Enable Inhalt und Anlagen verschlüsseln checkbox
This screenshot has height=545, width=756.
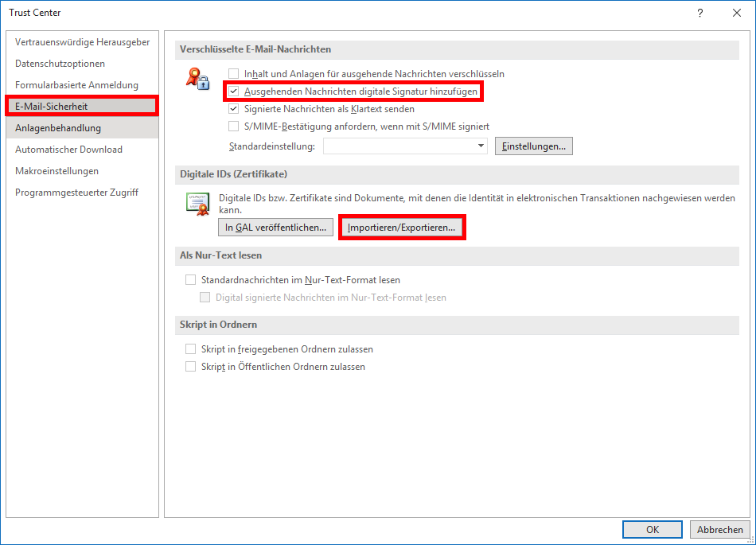point(234,74)
